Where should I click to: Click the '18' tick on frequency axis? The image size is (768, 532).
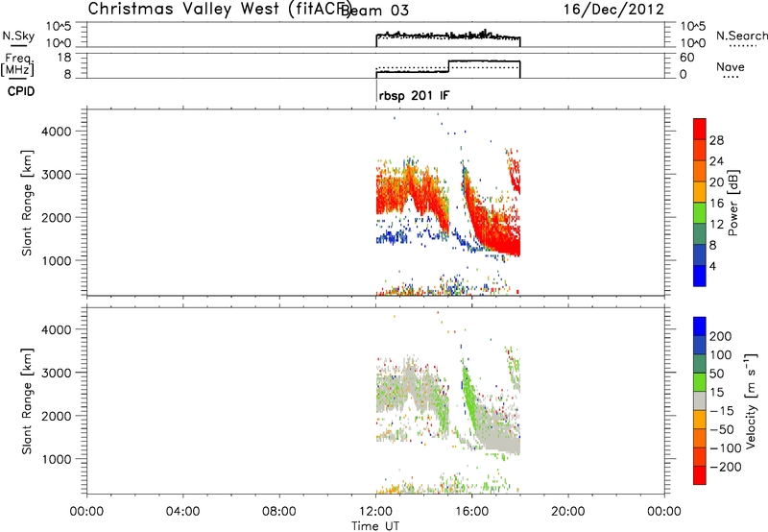click(64, 58)
